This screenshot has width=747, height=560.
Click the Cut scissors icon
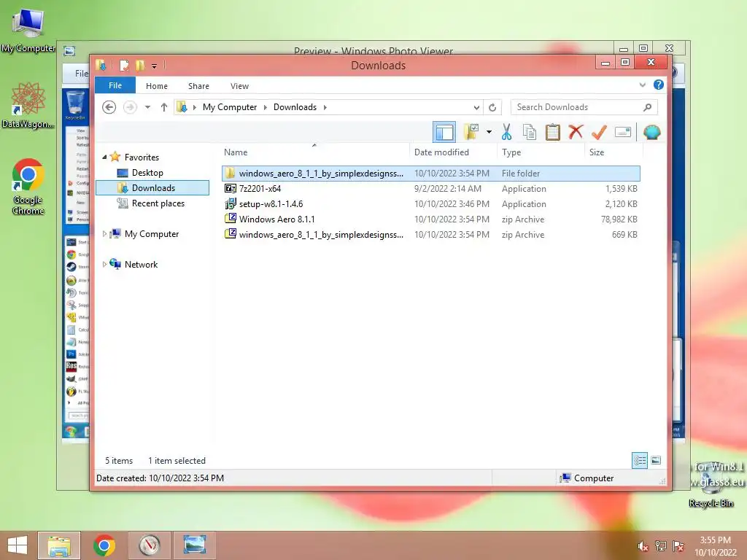click(506, 132)
